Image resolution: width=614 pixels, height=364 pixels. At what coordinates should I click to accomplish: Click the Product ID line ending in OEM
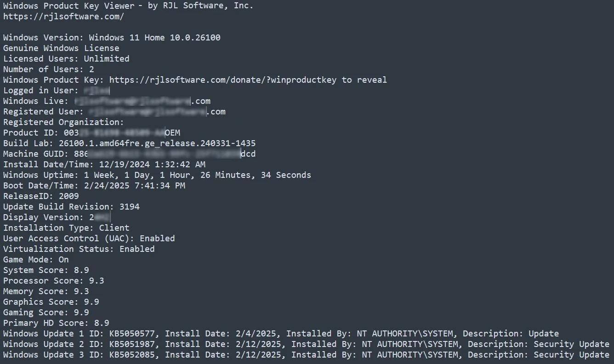tap(91, 133)
